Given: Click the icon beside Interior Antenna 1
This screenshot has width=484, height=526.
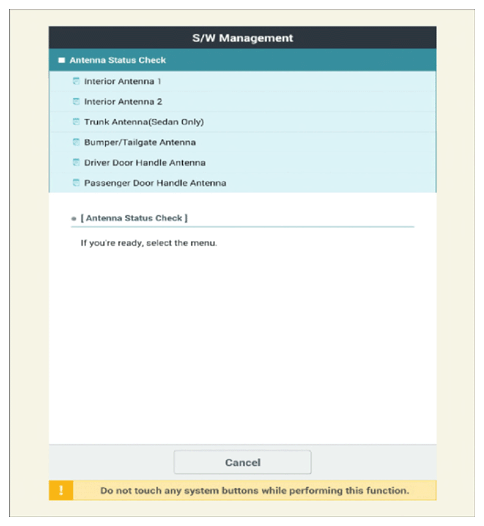Looking at the screenshot, I should [x=76, y=81].
